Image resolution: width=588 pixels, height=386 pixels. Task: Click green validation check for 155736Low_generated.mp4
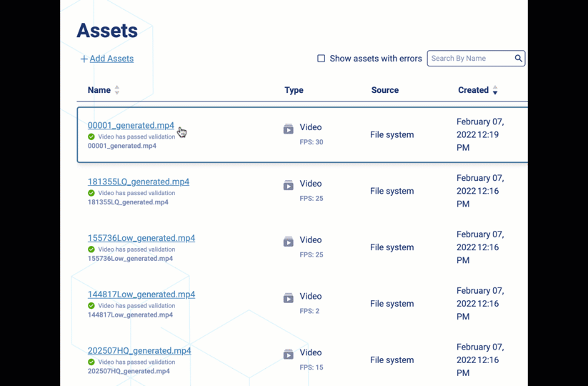91,249
